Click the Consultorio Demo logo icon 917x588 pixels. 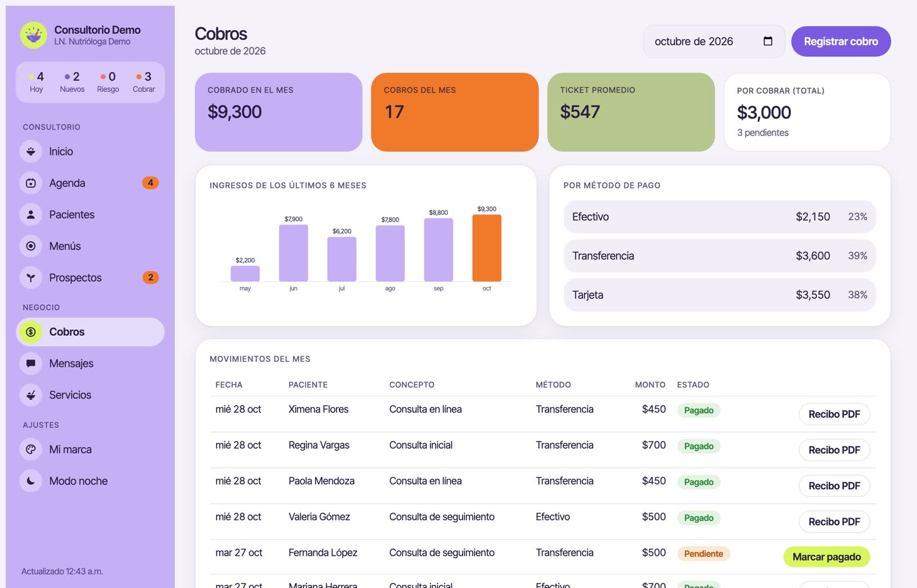34,35
